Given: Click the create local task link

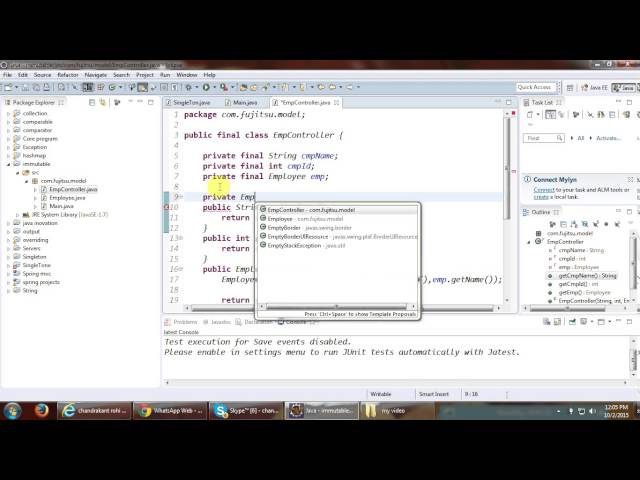Looking at the screenshot, I should coord(541,197).
